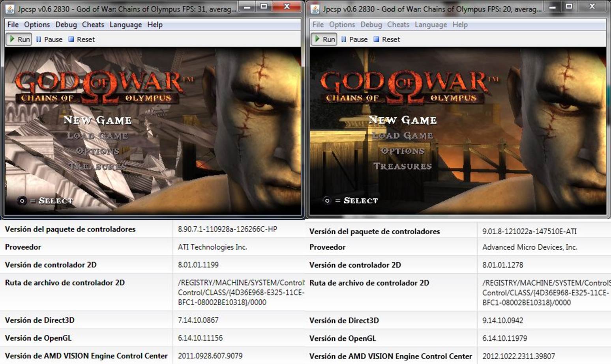Click the paquete de controladores label beside 8.90.7.1-110928a-126266C-HP
The image size is (611, 364).
point(70,229)
